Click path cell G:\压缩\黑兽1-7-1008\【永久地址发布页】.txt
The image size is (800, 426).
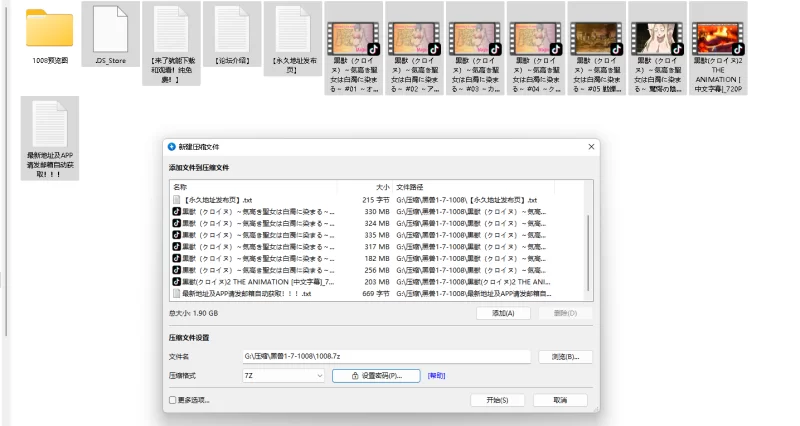[467, 200]
